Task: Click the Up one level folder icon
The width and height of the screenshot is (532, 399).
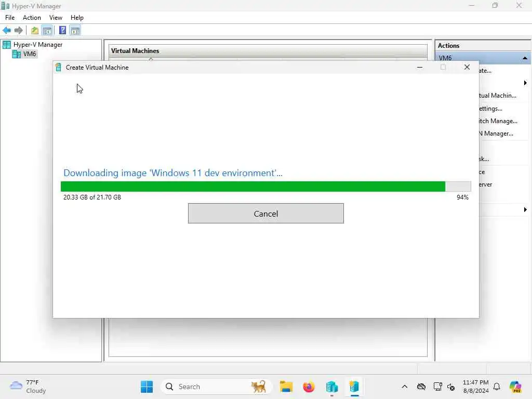Action: (35, 31)
